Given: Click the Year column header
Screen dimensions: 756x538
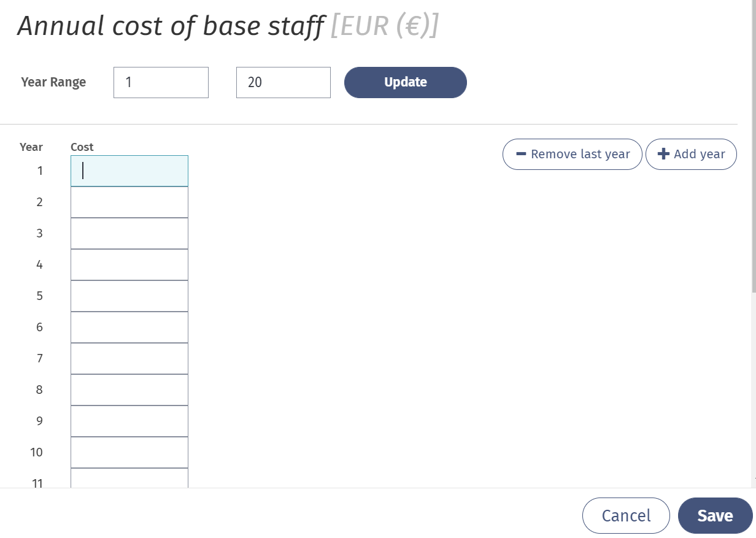Looking at the screenshot, I should 31,147.
